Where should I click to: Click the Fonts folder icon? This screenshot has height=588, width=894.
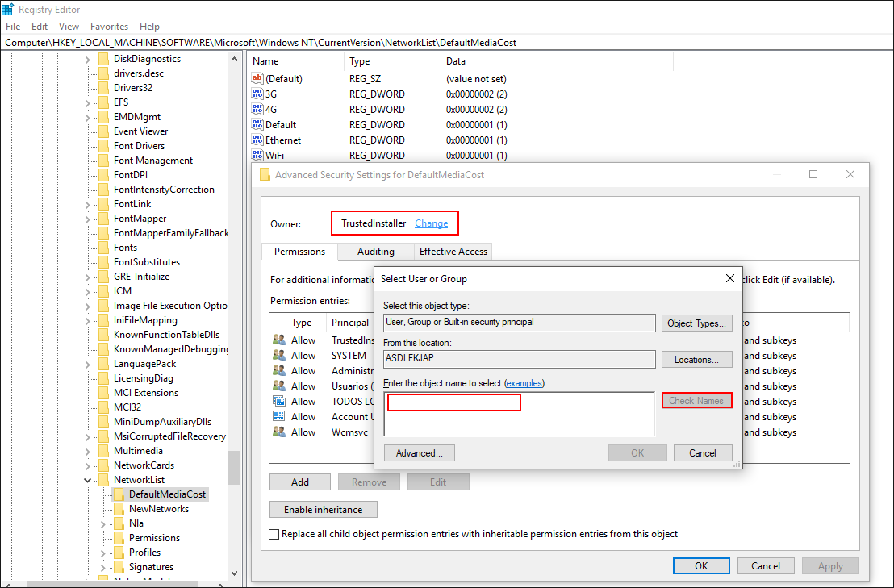[x=103, y=248]
